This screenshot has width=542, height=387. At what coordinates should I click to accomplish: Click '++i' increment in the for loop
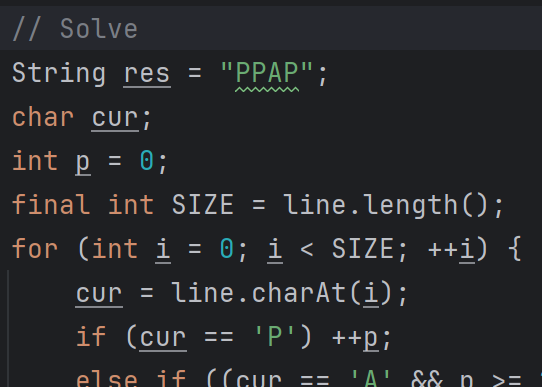tap(451, 249)
